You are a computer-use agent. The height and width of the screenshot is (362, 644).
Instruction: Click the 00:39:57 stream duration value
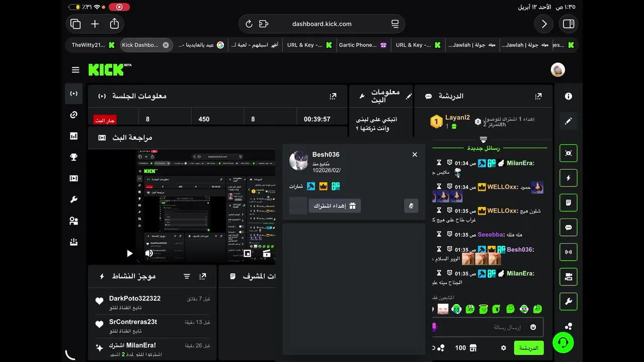317,119
